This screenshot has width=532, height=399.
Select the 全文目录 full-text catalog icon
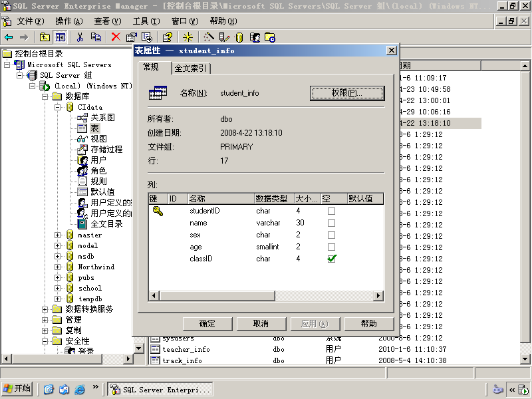82,224
